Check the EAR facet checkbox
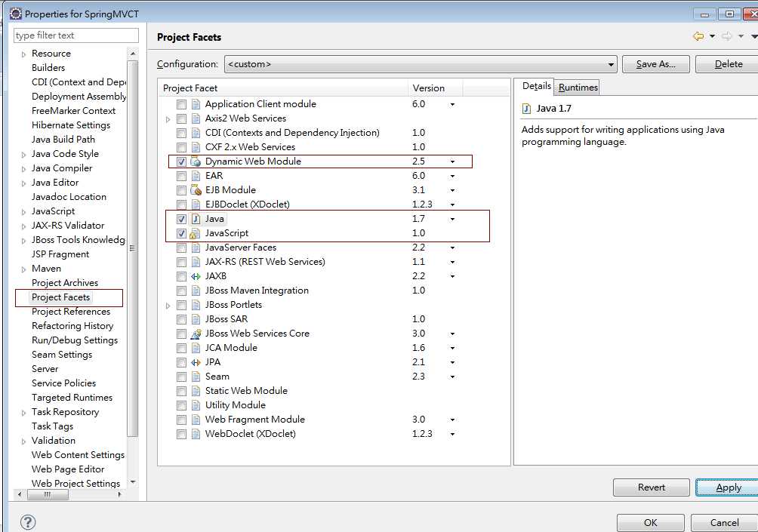 [181, 176]
